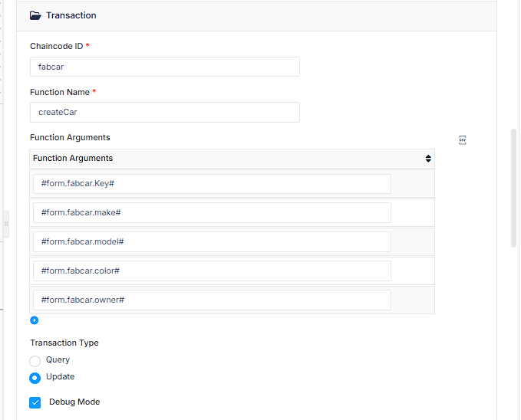Click the Function Arguments sort arrows
This screenshot has height=420, width=521.
coord(428,159)
